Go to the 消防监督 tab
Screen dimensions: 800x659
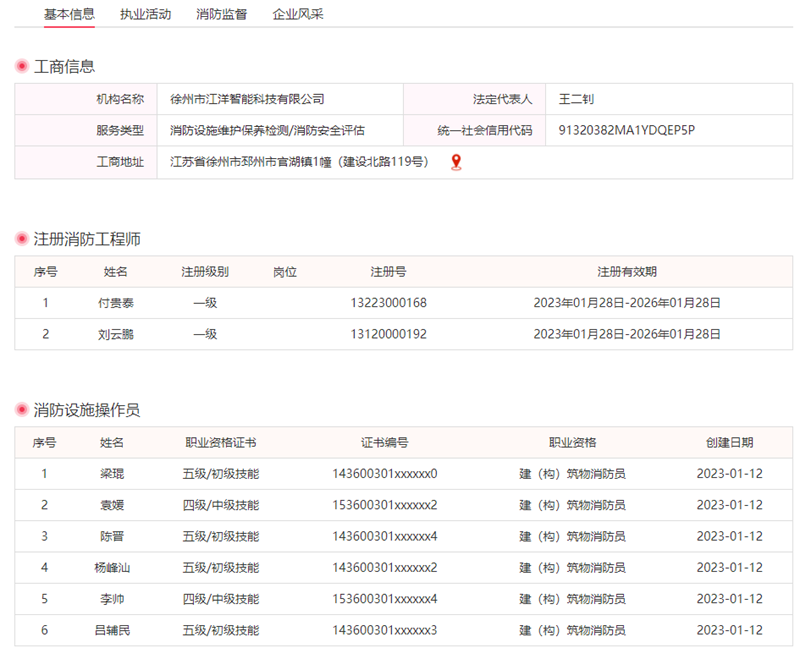(221, 14)
